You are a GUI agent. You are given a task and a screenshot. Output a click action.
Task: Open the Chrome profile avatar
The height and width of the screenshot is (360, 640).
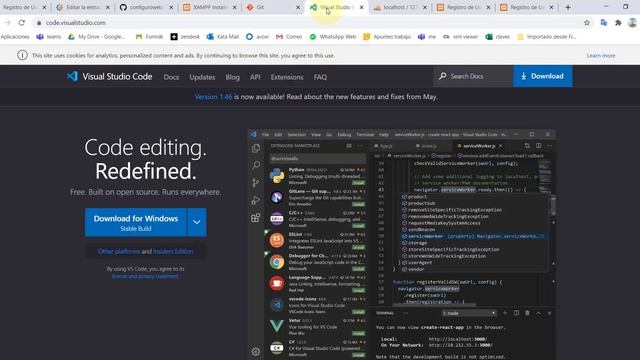pyautogui.click(x=632, y=23)
